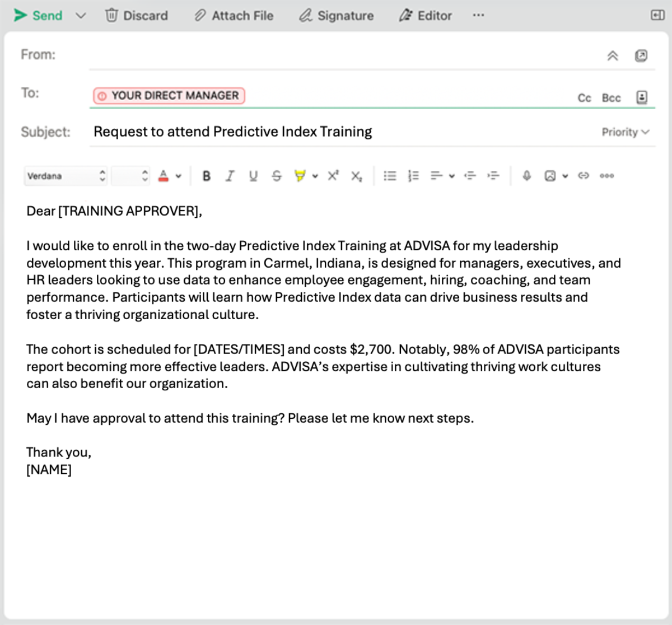Toggle bold formatting

pyautogui.click(x=207, y=176)
